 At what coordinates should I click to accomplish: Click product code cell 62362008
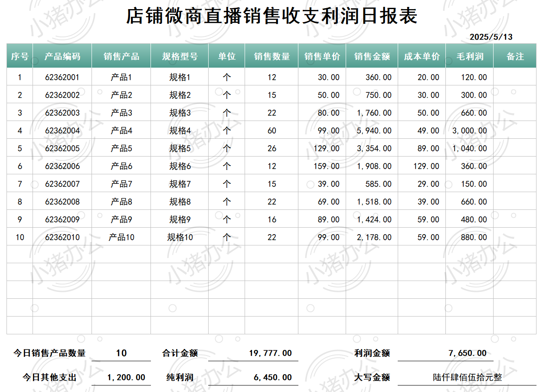[x=62, y=202]
